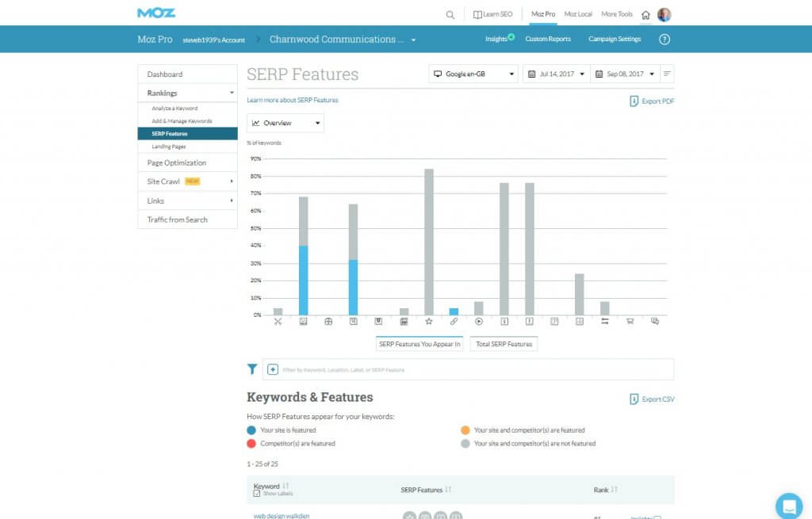The height and width of the screenshot is (519, 812).
Task: Click the Learn SEO book icon
Action: point(477,14)
